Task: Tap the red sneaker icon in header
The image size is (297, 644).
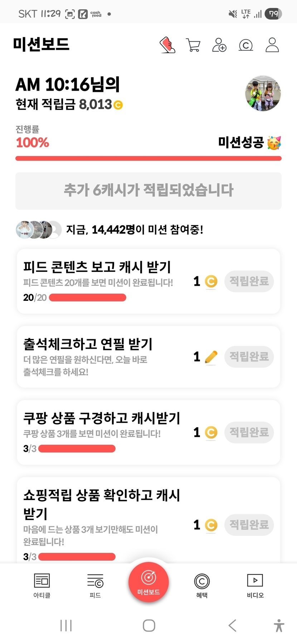Action: click(167, 45)
